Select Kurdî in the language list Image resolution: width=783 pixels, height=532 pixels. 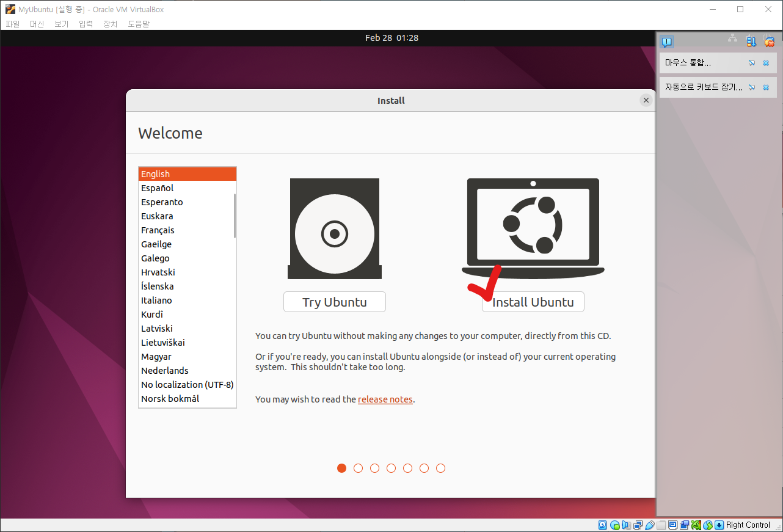point(188,315)
